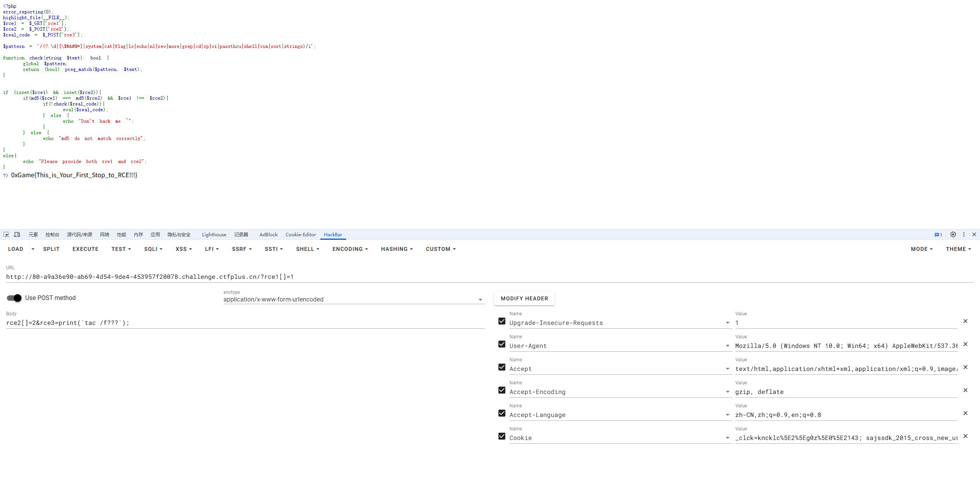Open the Lighthouse panel
980x486 pixels.
tap(214, 234)
